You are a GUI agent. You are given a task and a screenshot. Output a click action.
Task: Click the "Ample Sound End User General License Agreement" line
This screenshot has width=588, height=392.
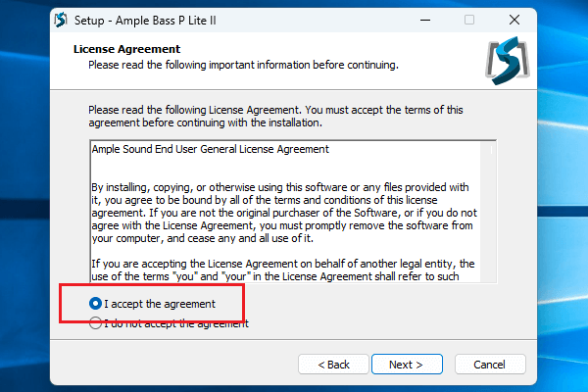[x=210, y=149]
